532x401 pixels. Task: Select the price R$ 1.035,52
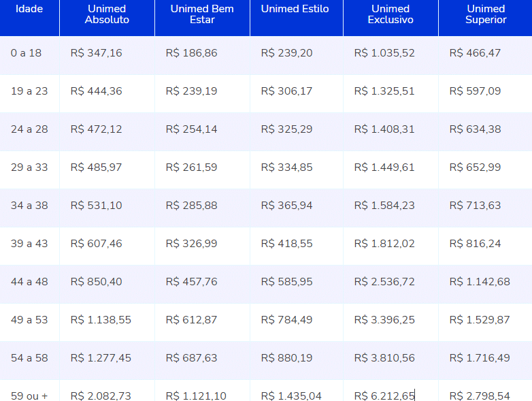pyautogui.click(x=384, y=53)
